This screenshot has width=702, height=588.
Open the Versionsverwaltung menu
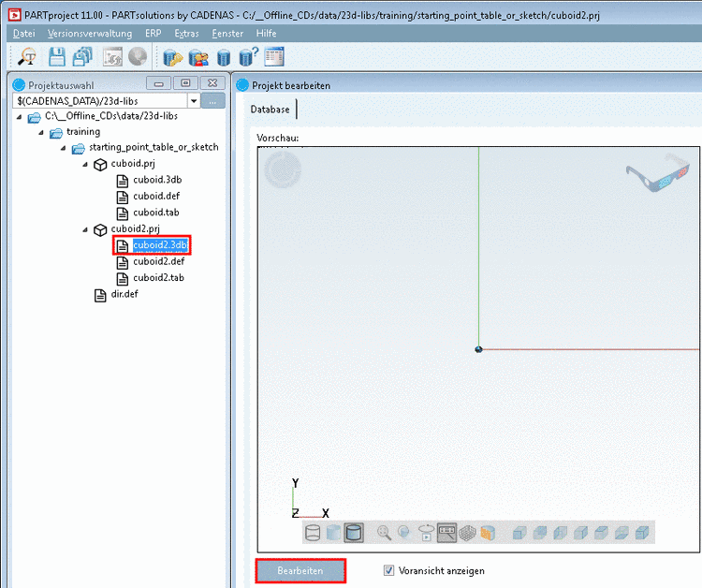click(90, 34)
